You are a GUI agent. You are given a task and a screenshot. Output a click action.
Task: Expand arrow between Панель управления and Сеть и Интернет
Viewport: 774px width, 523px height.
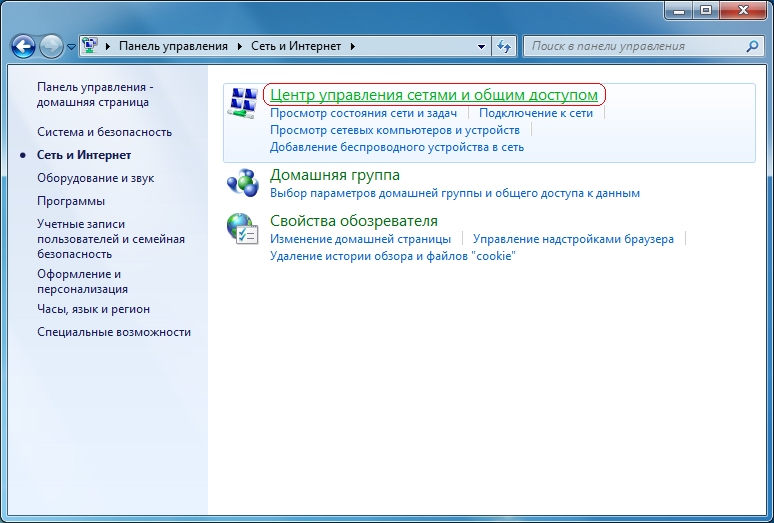tap(240, 46)
